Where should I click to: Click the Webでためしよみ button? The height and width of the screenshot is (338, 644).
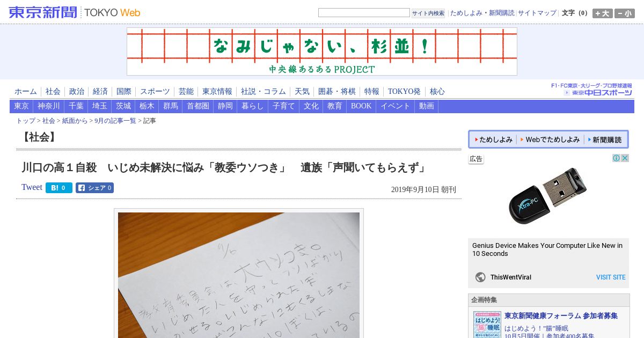coord(550,139)
